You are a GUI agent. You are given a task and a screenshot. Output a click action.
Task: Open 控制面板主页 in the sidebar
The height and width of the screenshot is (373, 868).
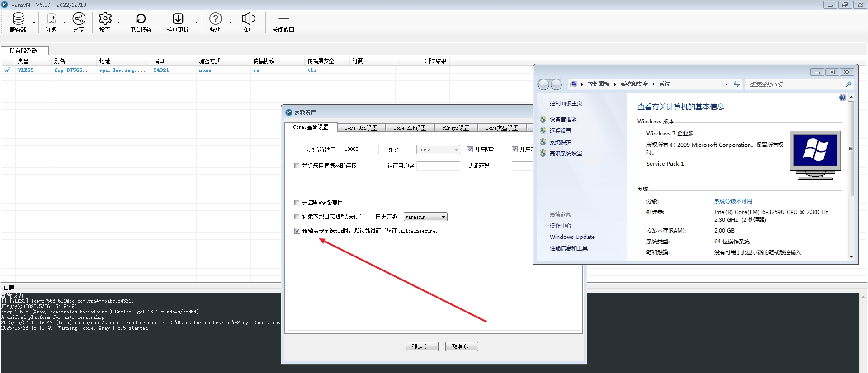point(566,103)
